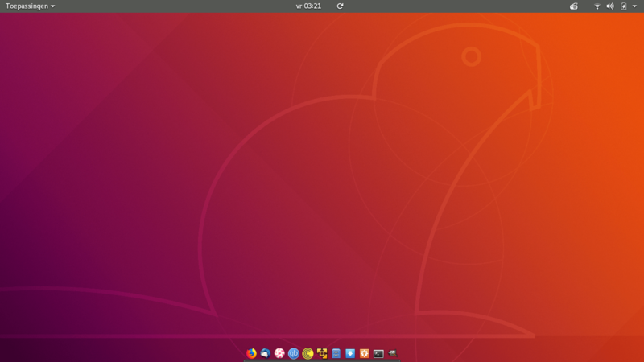Open the blue download arrow app
This screenshot has width=644, height=362.
point(350,353)
